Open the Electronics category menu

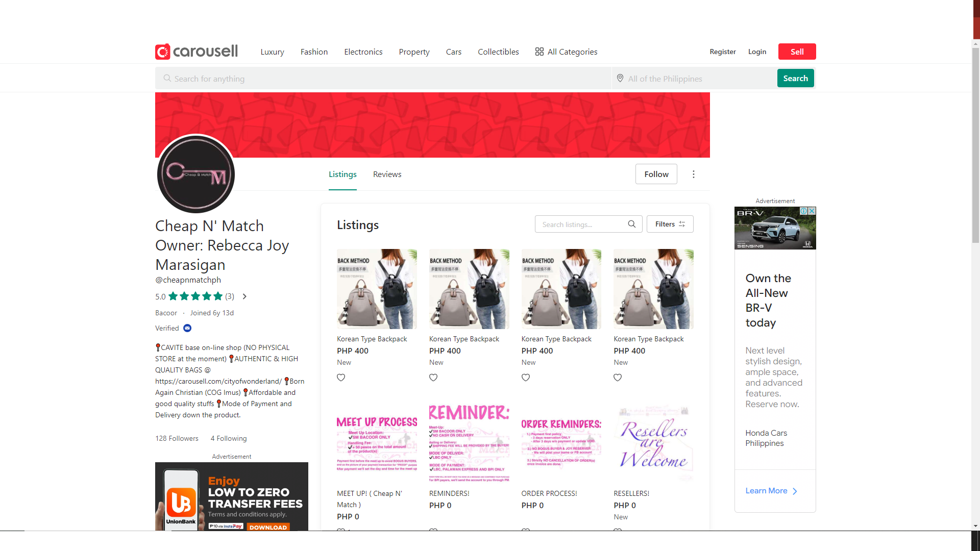tap(363, 52)
